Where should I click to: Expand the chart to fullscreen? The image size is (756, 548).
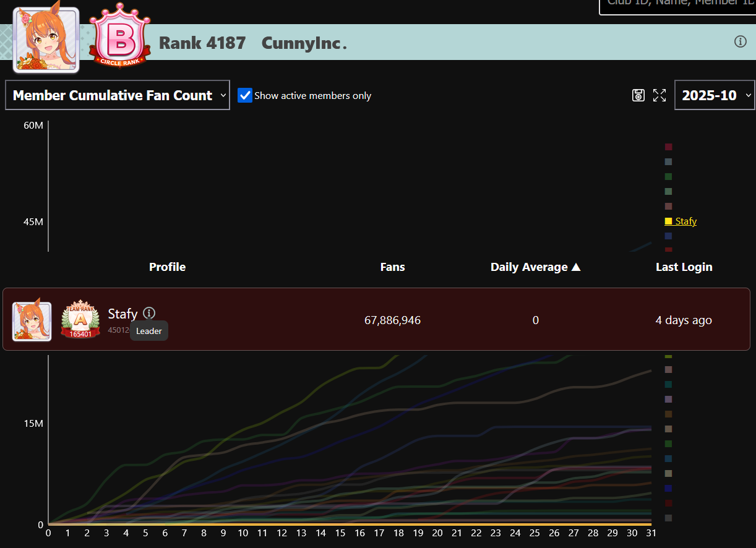pos(659,95)
